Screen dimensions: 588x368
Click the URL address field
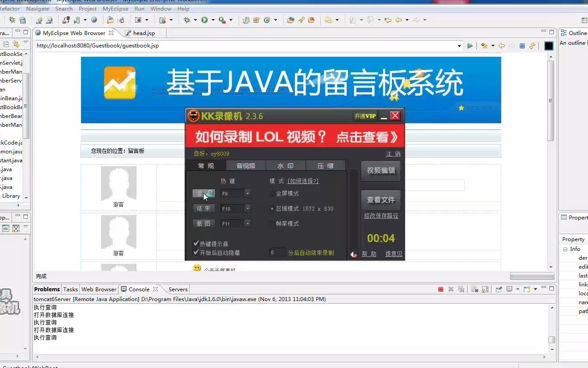click(x=246, y=46)
